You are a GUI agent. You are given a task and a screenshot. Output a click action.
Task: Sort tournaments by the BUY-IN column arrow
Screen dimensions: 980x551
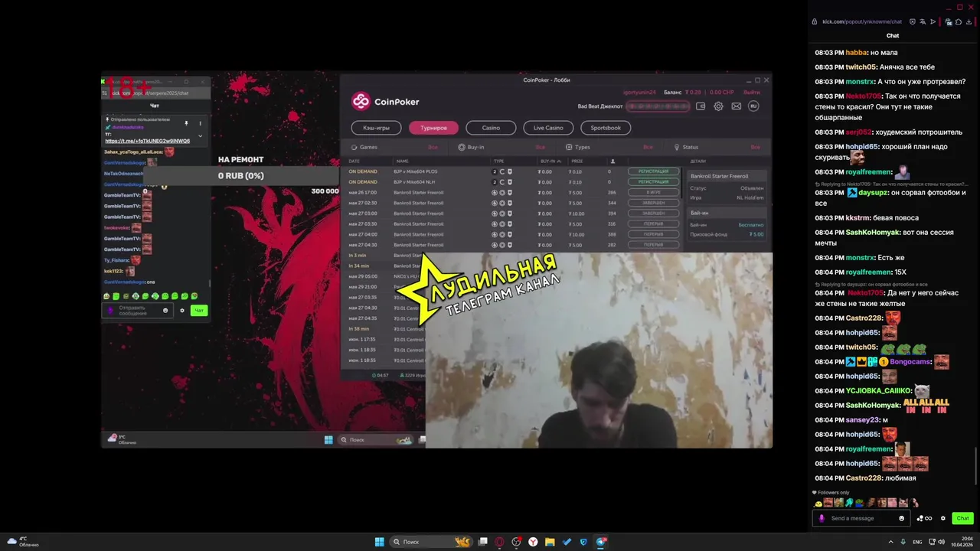pos(559,161)
